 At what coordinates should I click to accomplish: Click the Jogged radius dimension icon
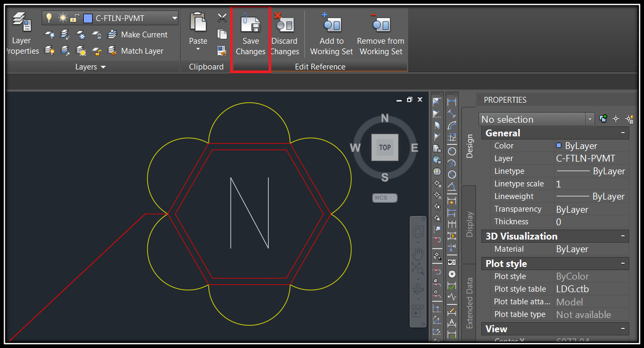452,163
